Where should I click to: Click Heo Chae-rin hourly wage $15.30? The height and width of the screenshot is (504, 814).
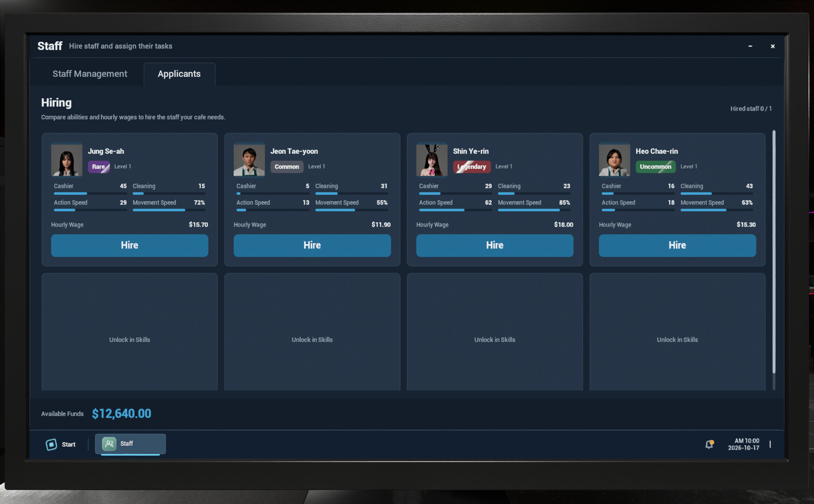click(746, 224)
